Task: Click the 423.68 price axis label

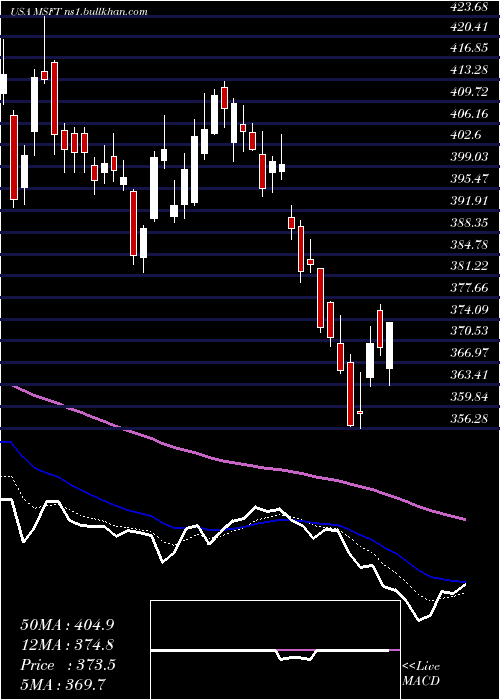Action: click(x=469, y=6)
